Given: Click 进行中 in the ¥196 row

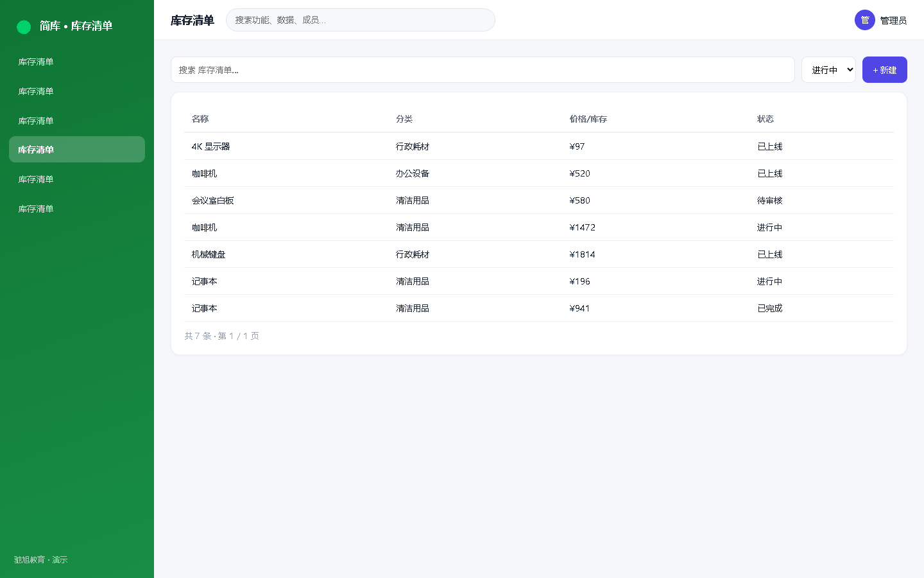Looking at the screenshot, I should 769,281.
